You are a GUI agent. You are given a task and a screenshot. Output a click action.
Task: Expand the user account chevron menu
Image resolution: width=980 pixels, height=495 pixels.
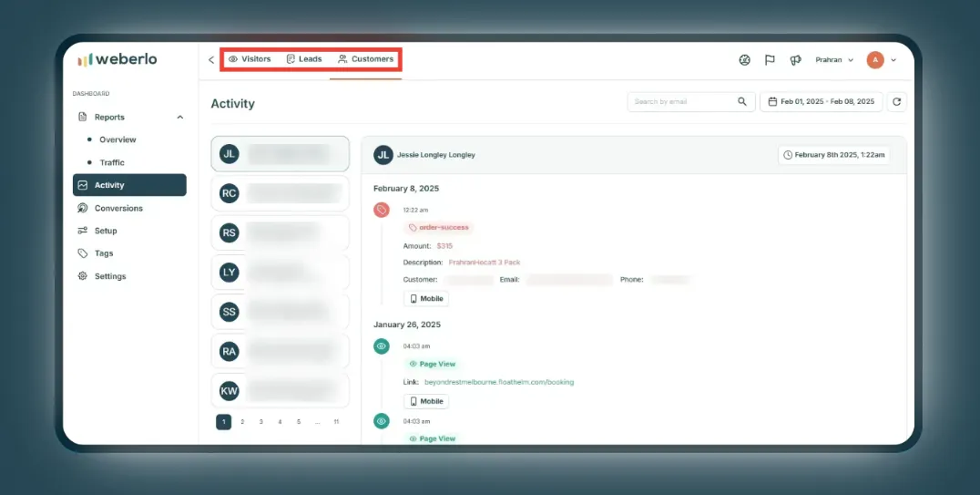click(x=893, y=60)
